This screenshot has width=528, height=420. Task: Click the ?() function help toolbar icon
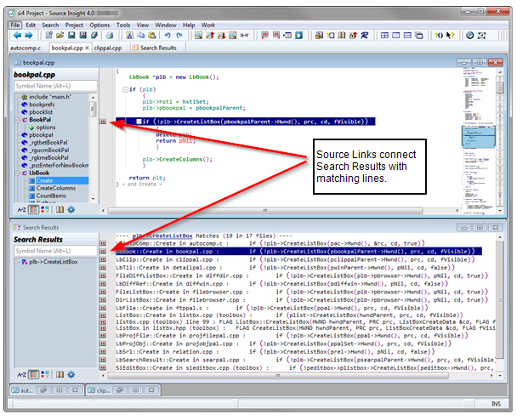[x=439, y=35]
